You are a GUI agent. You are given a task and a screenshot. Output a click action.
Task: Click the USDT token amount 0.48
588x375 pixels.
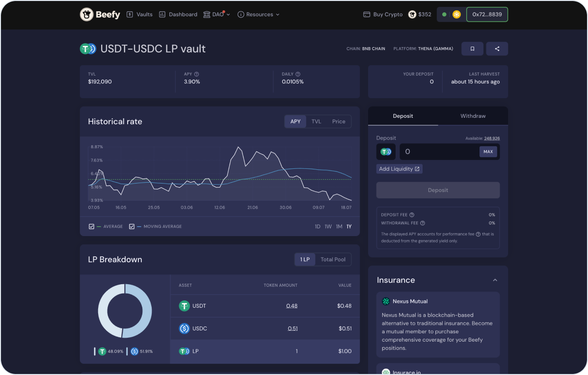pos(292,306)
